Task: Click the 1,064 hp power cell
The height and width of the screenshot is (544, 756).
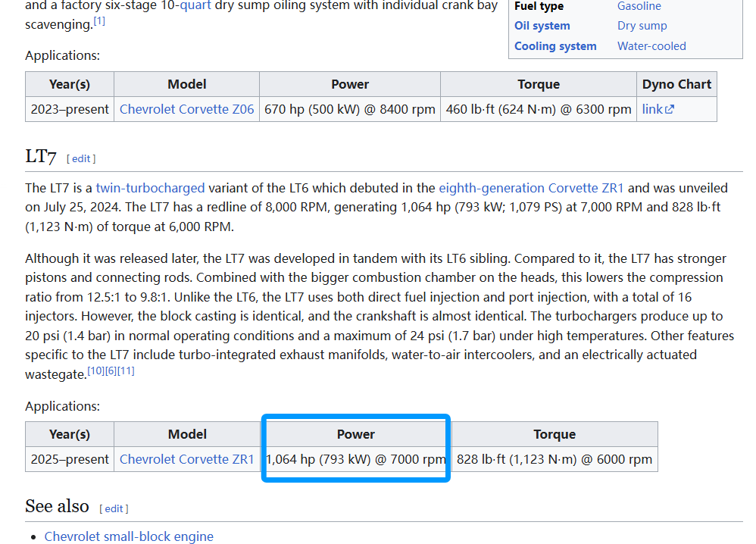Action: [x=356, y=459]
